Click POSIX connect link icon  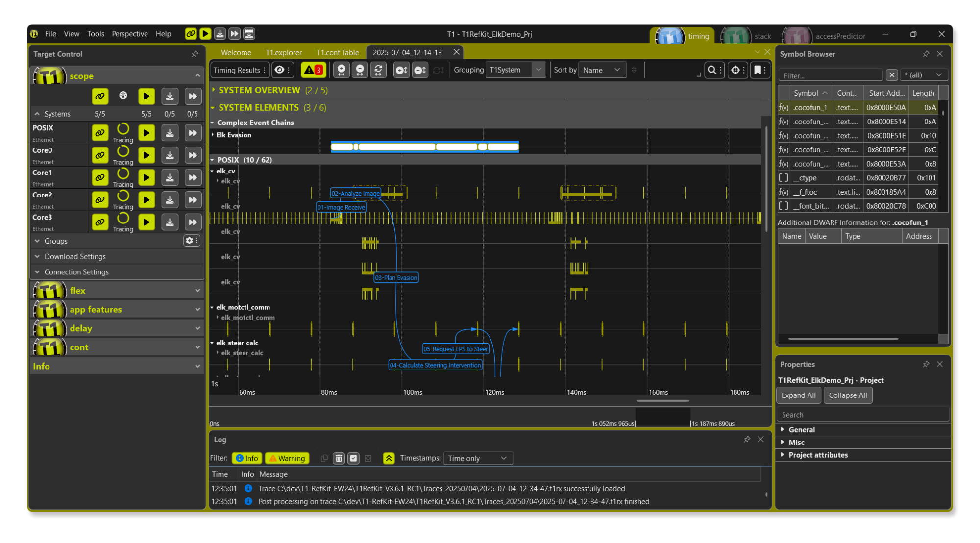(x=100, y=133)
